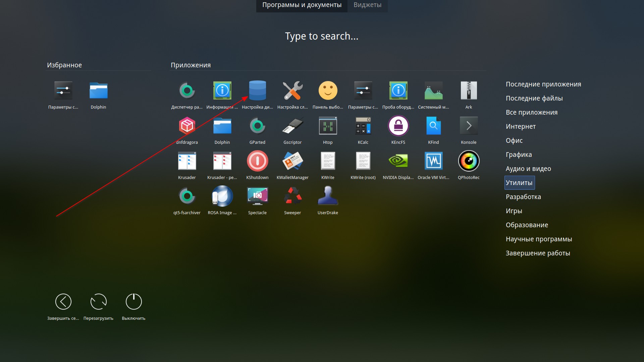Open the Все приложения category
This screenshot has height=362, width=644.
(x=531, y=112)
